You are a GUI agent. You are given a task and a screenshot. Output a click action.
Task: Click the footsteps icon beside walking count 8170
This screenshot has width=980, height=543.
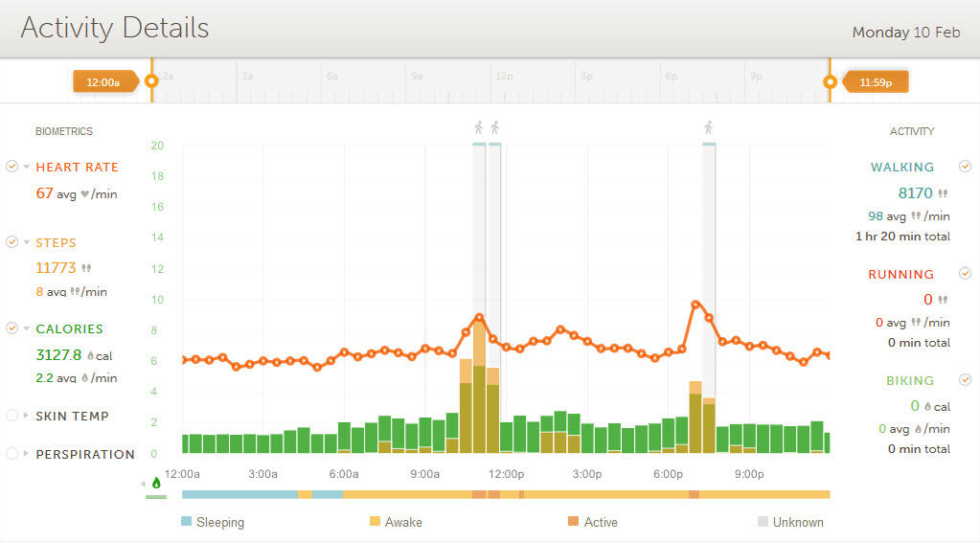click(943, 193)
